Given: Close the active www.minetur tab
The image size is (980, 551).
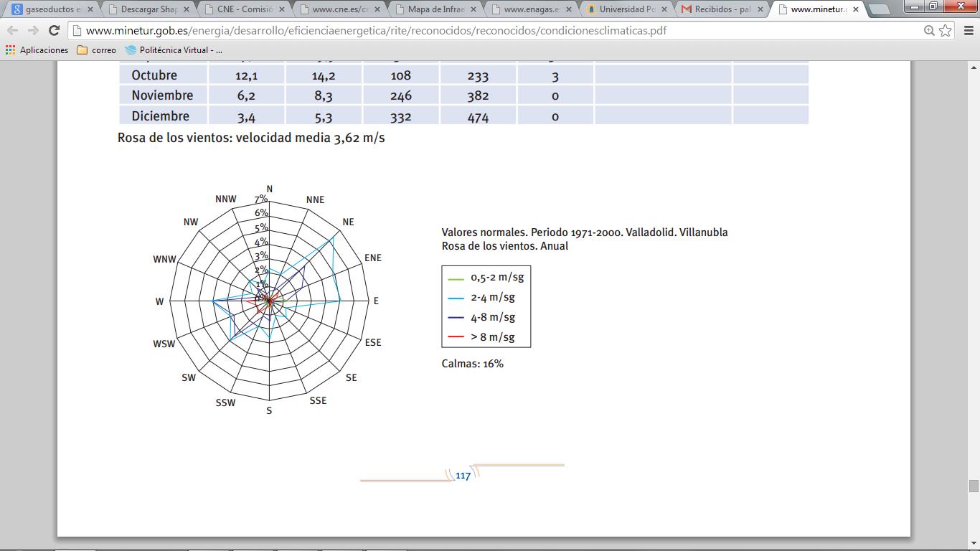Looking at the screenshot, I should point(855,10).
